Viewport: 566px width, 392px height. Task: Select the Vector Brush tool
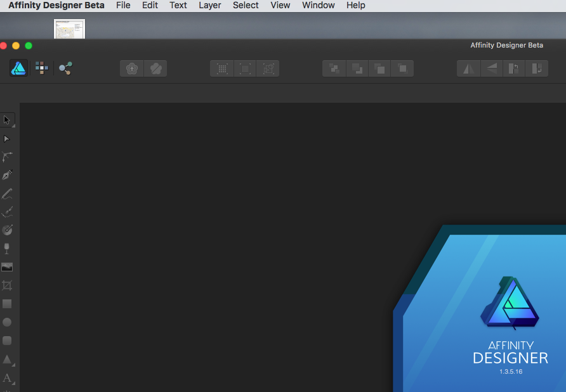[x=7, y=212]
